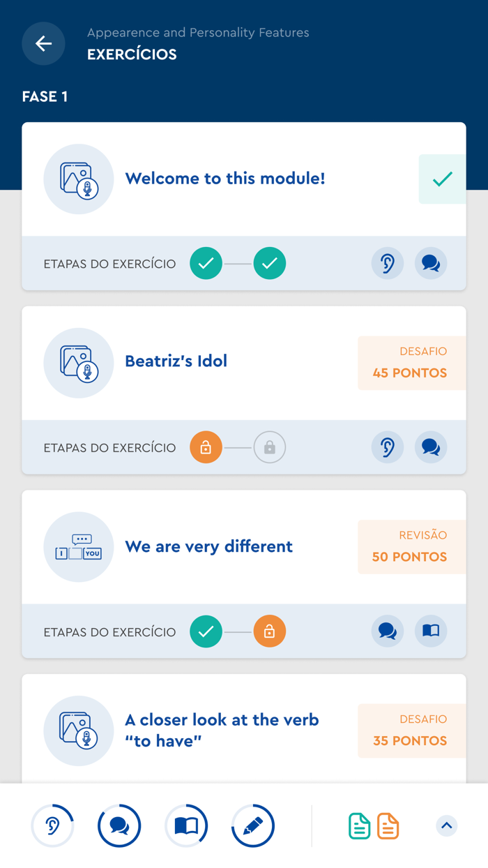Image resolution: width=488 pixels, height=868 pixels.
Task: Click the orange lock step on Beatriz's Idol
Action: pos(206,447)
